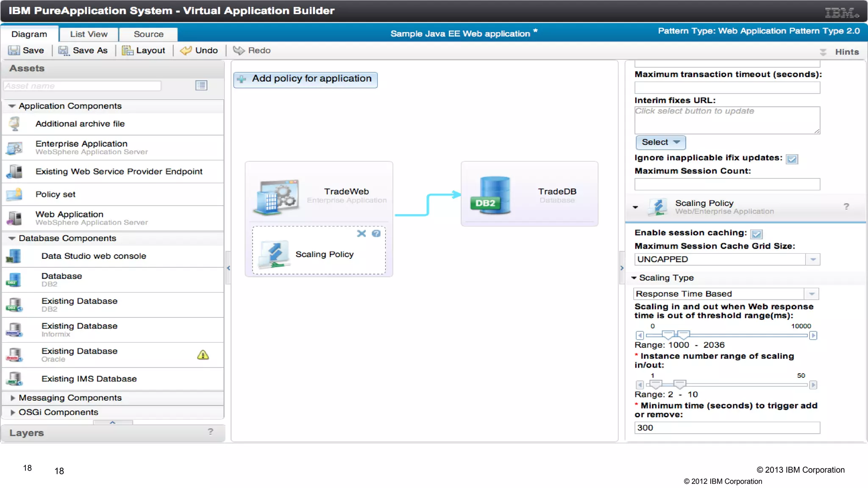Remove Scaling Policy using X icon
Screen dimensions: 868x488
point(361,233)
